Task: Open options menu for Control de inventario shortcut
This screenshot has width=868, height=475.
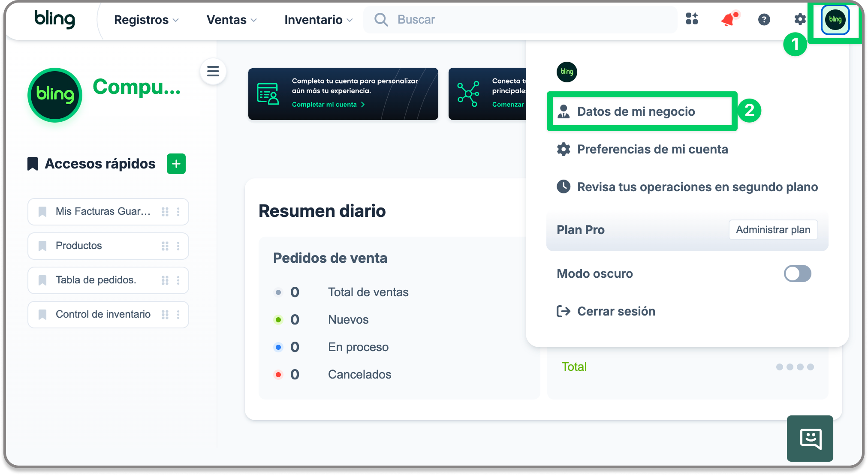Action: [178, 314]
